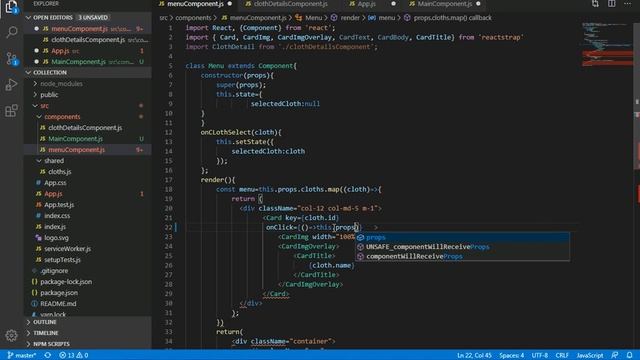Viewport: 640px width, 360px height.
Task: Open App.test.js file
Action: 88,204
